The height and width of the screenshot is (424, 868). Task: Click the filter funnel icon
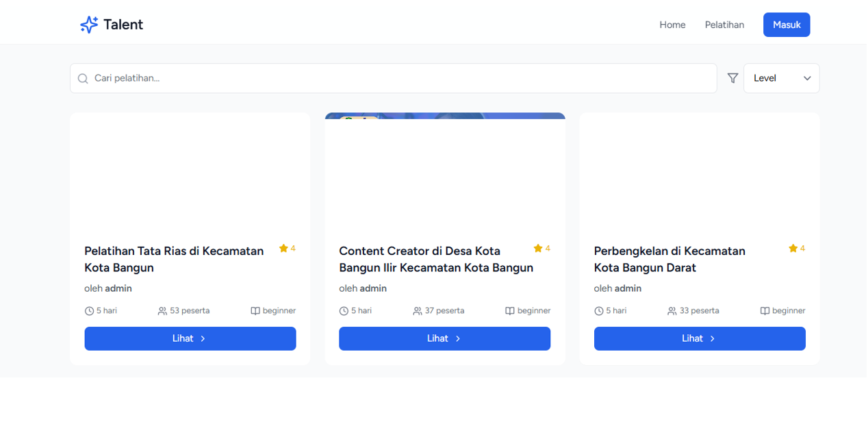[732, 78]
